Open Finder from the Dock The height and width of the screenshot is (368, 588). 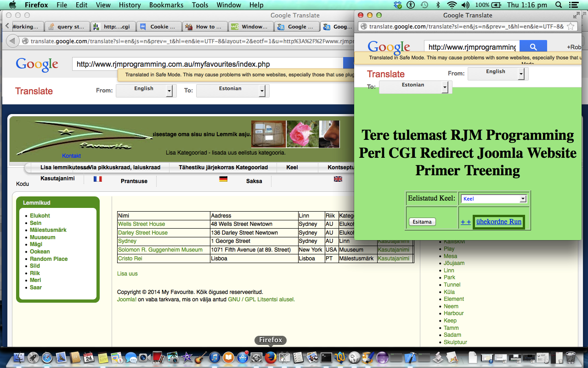(x=19, y=357)
